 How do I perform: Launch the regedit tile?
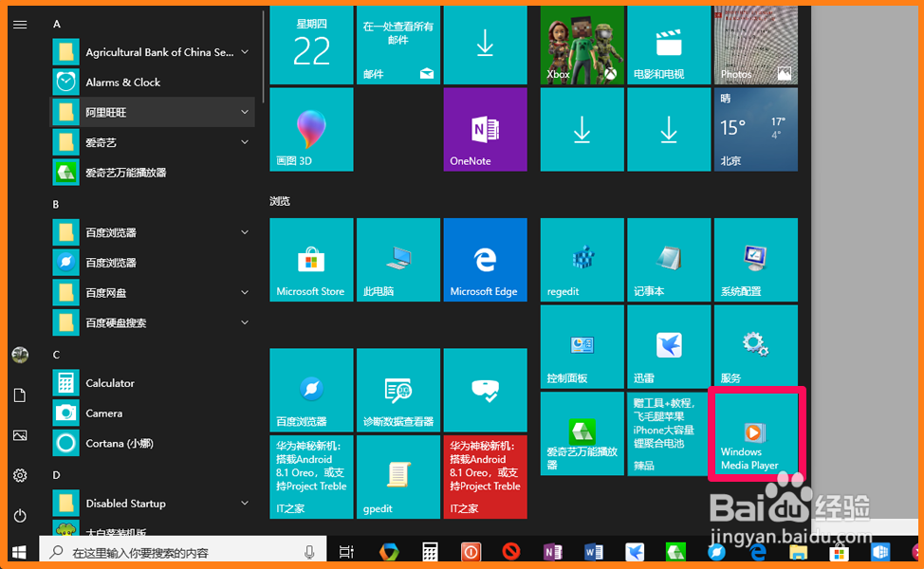coord(582,260)
